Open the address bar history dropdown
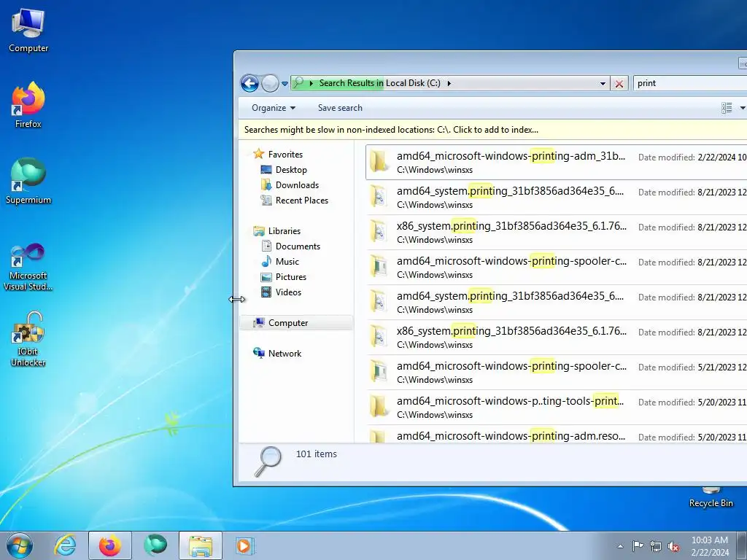The width and height of the screenshot is (747, 560). click(603, 83)
